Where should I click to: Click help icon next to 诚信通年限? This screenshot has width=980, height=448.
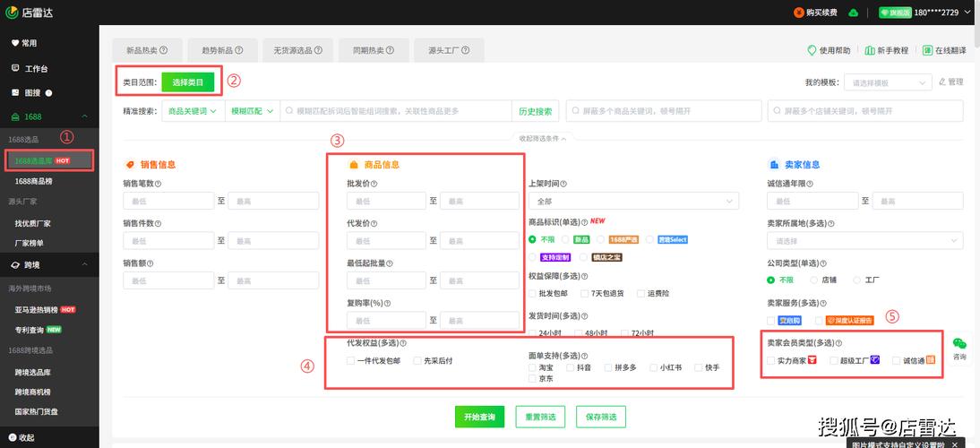coord(810,184)
